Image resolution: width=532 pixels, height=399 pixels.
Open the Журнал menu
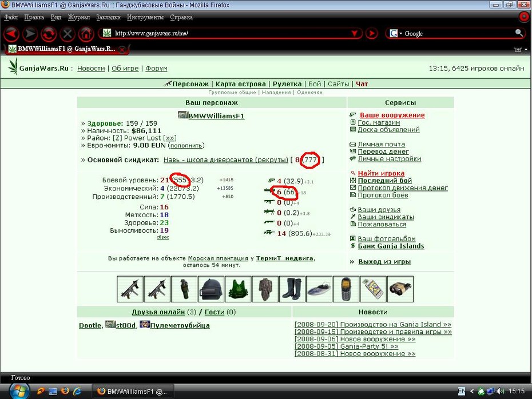[x=79, y=17]
